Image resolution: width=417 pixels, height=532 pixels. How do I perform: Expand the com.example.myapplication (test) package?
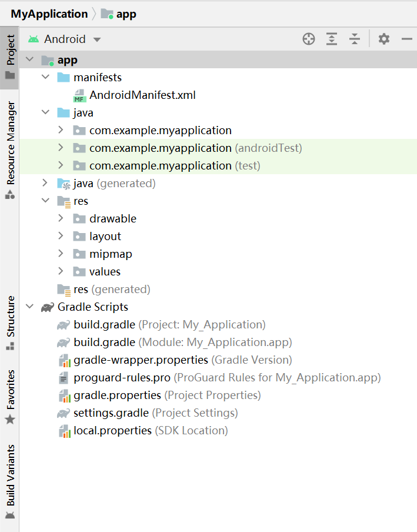(x=61, y=165)
